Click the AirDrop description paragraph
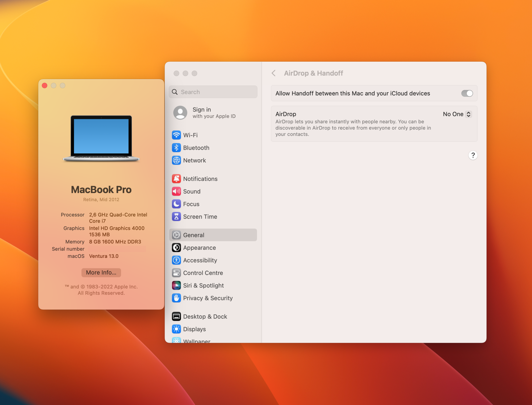Image resolution: width=532 pixels, height=405 pixels. pyautogui.click(x=353, y=128)
